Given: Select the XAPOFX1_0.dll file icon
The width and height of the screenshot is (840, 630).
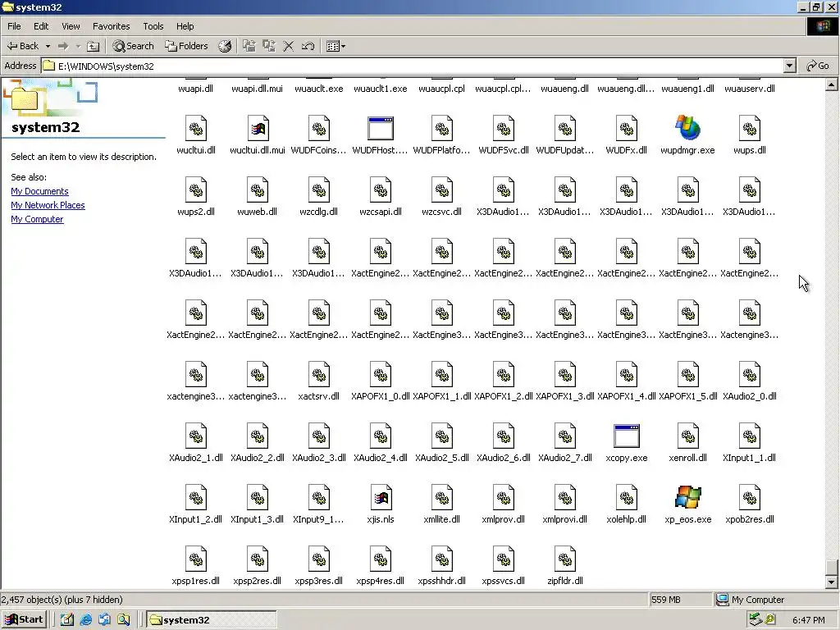Looking at the screenshot, I should click(381, 374).
